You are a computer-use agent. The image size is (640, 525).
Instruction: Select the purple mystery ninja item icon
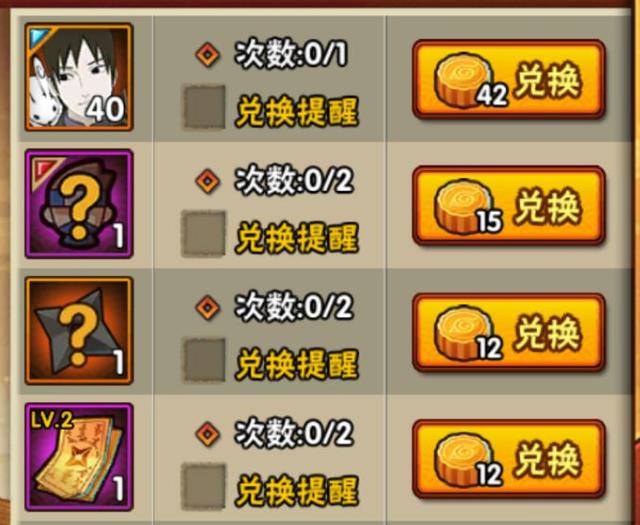pos(79,204)
